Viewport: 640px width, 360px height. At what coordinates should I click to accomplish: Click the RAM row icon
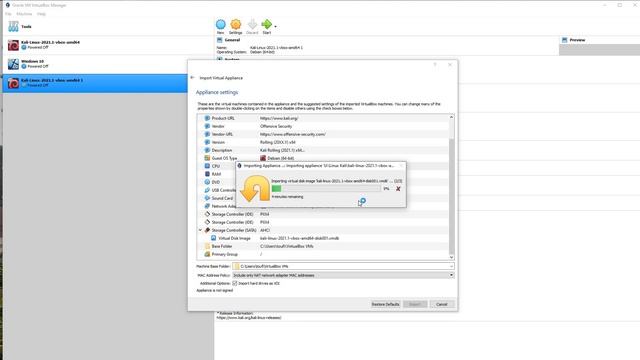pos(207,174)
